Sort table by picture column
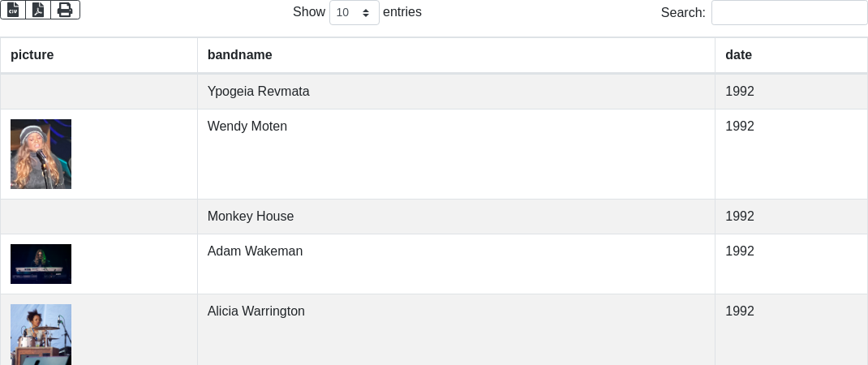This screenshot has height=365, width=868. pyautogui.click(x=32, y=55)
